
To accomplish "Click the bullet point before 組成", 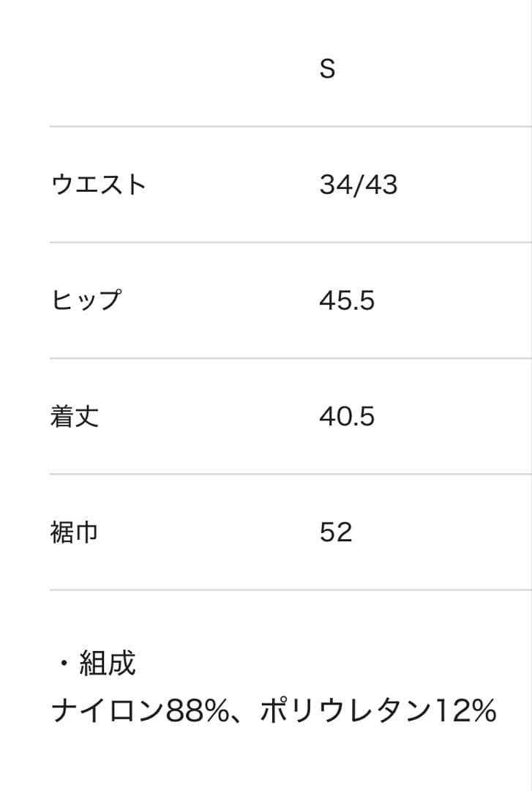I will [64, 664].
